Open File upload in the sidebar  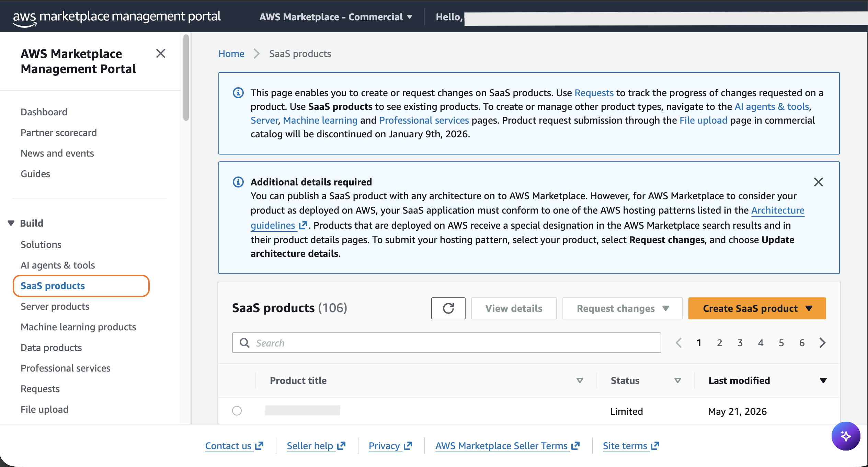coord(45,409)
